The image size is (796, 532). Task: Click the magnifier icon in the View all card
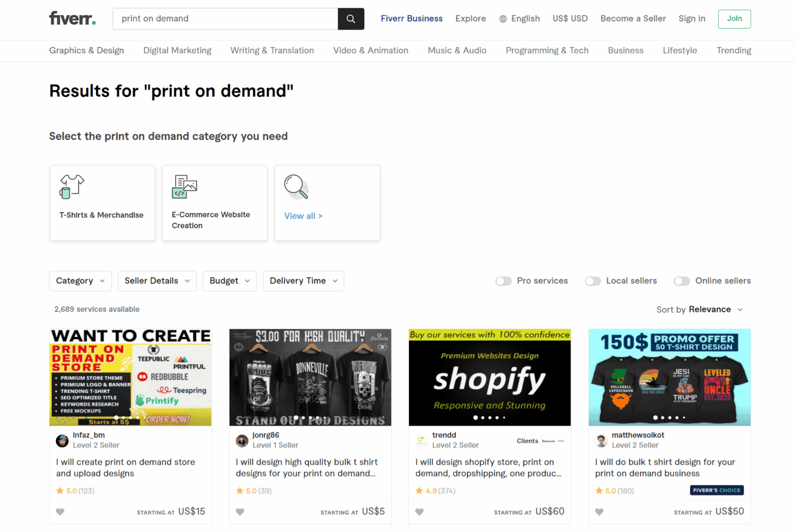point(295,188)
